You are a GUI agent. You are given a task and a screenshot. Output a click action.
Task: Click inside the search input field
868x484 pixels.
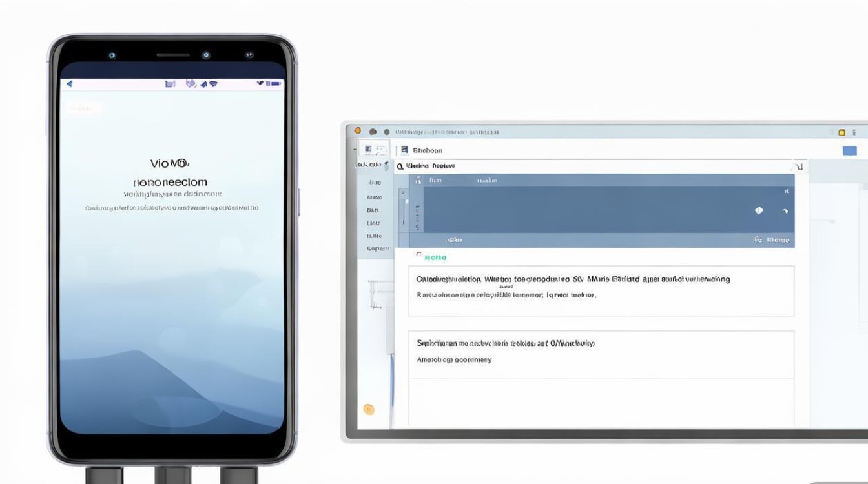click(x=581, y=166)
